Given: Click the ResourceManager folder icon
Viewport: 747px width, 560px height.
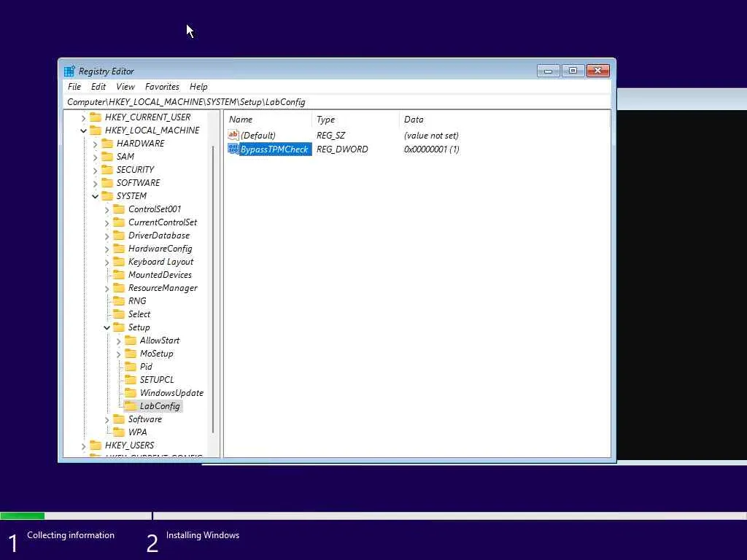Looking at the screenshot, I should (x=119, y=288).
